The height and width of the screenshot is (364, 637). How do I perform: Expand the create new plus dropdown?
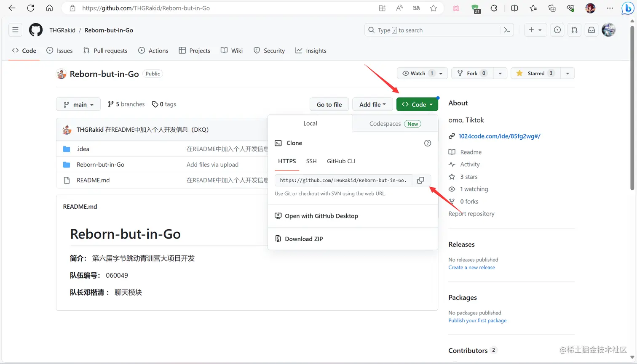click(x=535, y=30)
